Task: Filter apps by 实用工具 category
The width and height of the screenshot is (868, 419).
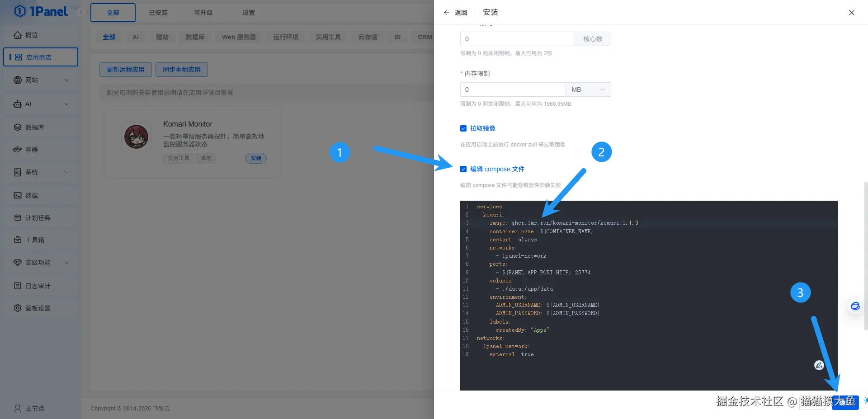Action: [328, 37]
